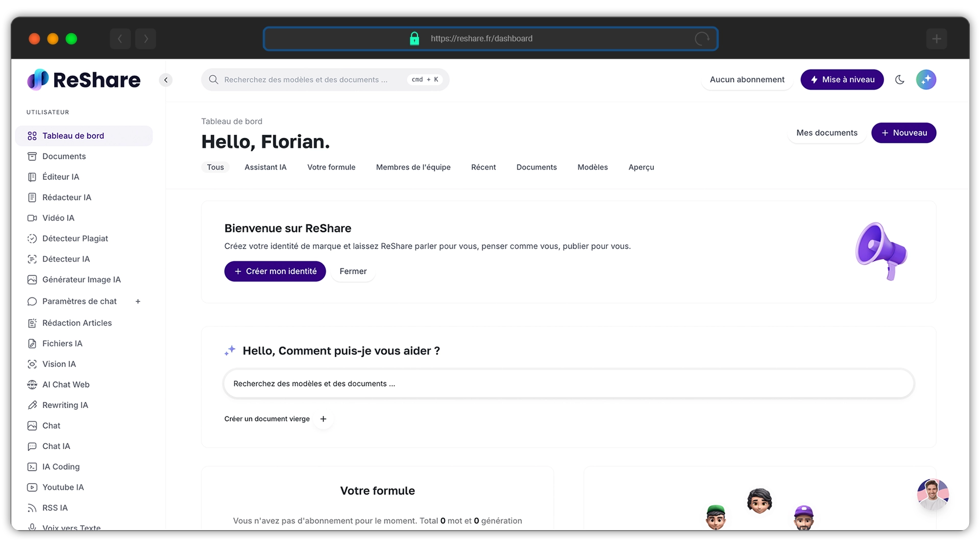This screenshot has height=545, width=980.
Task: Click the ReShare logo
Action: [84, 80]
